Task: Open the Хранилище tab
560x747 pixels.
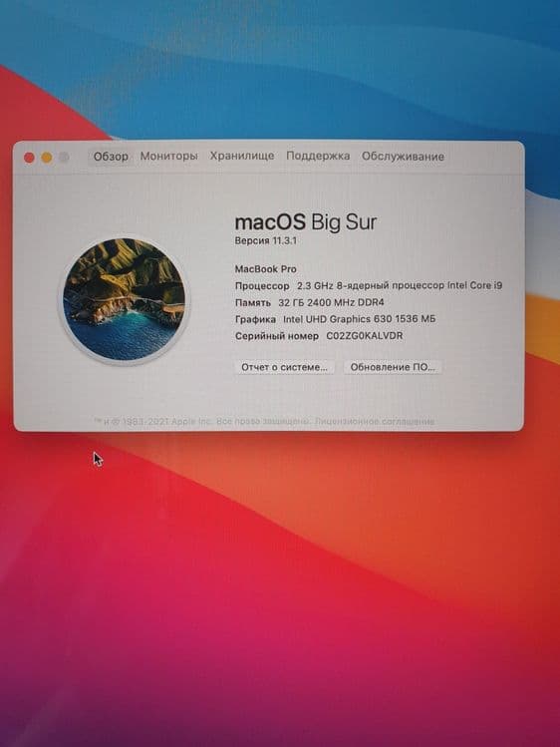Action: click(x=242, y=156)
